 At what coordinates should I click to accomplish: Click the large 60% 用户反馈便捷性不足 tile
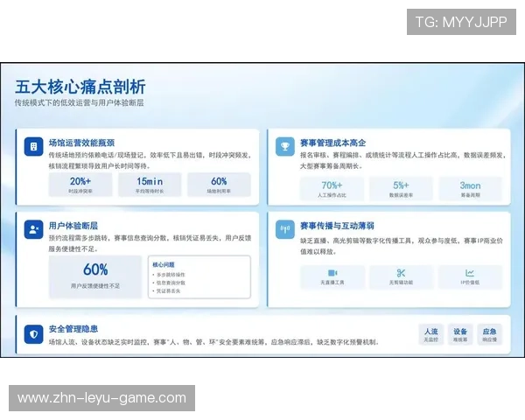(x=95, y=276)
